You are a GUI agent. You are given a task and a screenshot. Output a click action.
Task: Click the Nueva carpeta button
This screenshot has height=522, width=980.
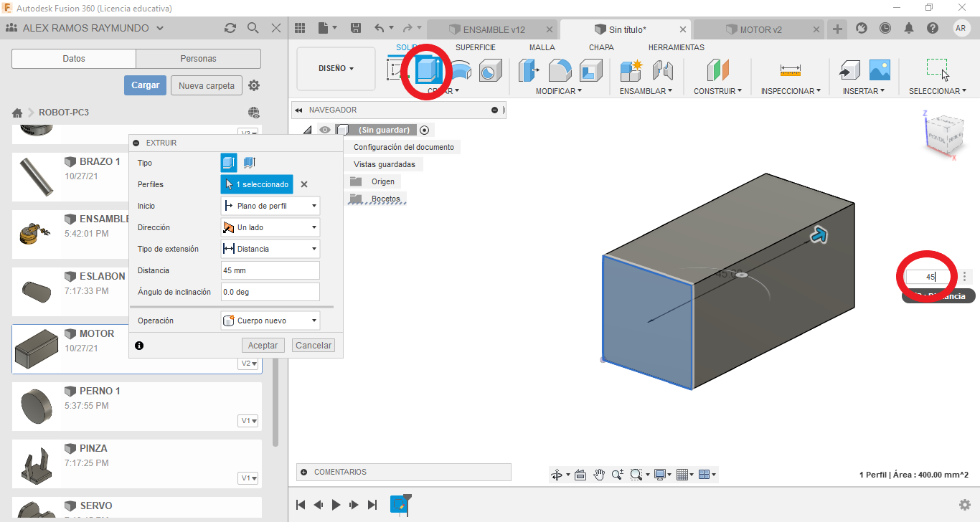pos(207,85)
